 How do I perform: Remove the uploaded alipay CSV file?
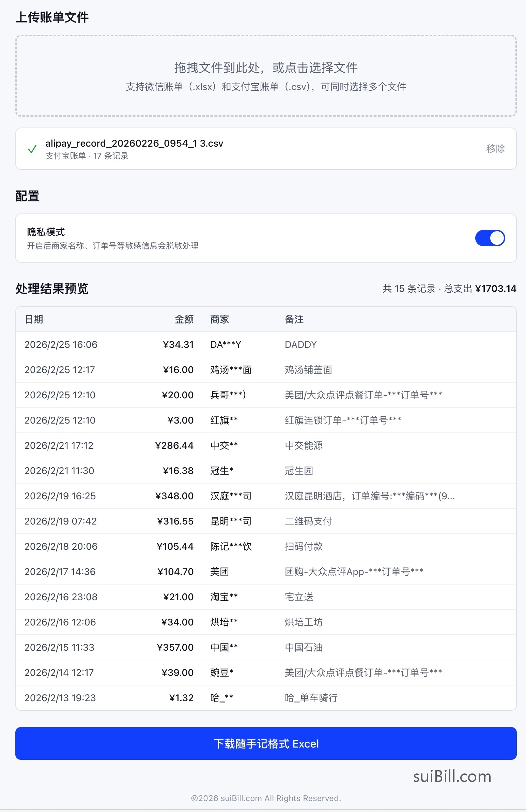(x=495, y=149)
